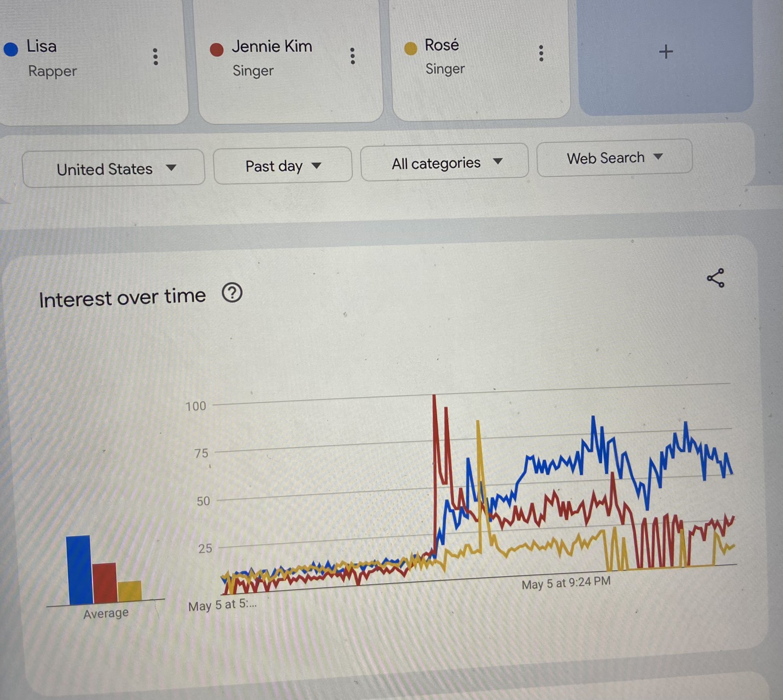Viewport: 783px width, 700px height.
Task: Open the help icon next to Interest over time
Action: click(x=232, y=293)
